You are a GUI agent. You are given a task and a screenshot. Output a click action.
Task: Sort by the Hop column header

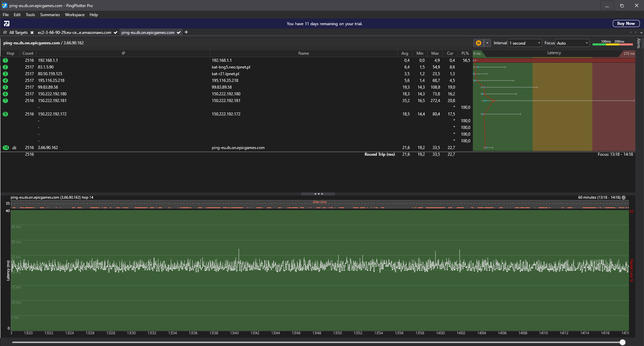coord(10,53)
